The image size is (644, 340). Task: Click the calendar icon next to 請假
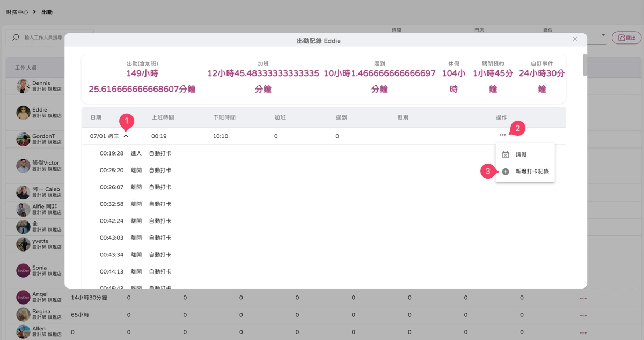click(506, 154)
